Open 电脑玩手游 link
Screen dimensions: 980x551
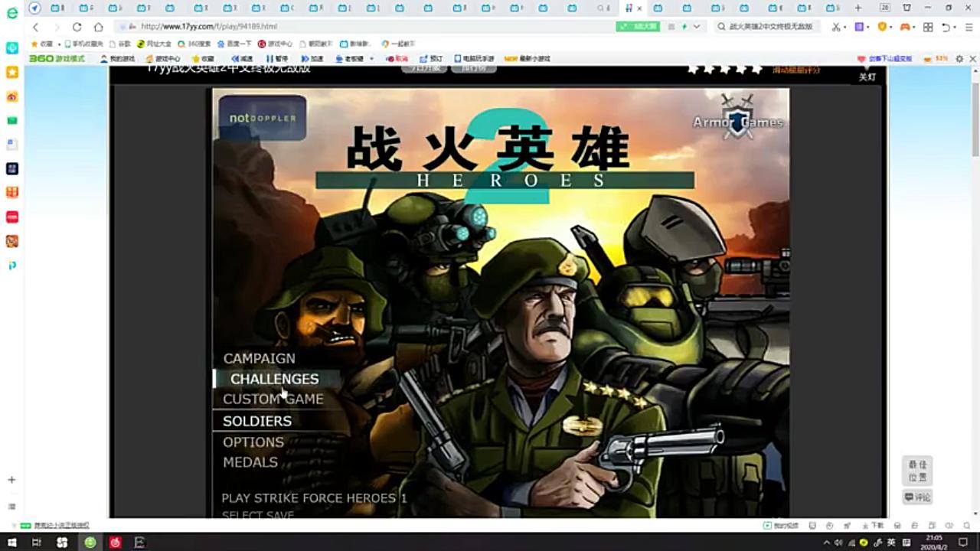coord(474,58)
